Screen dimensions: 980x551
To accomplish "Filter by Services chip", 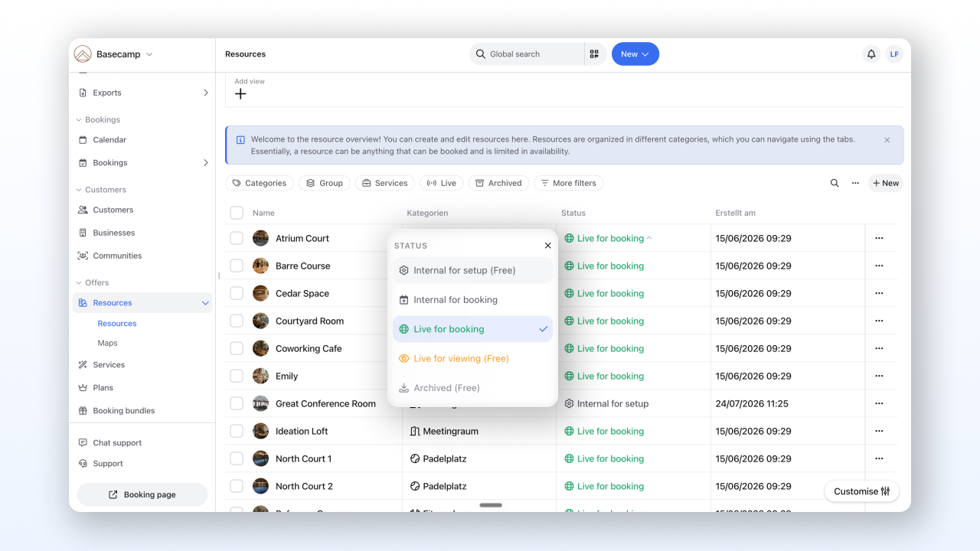I will coord(385,184).
